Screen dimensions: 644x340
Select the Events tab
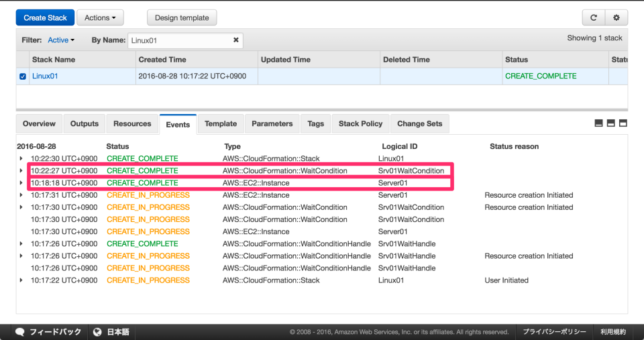pyautogui.click(x=178, y=125)
